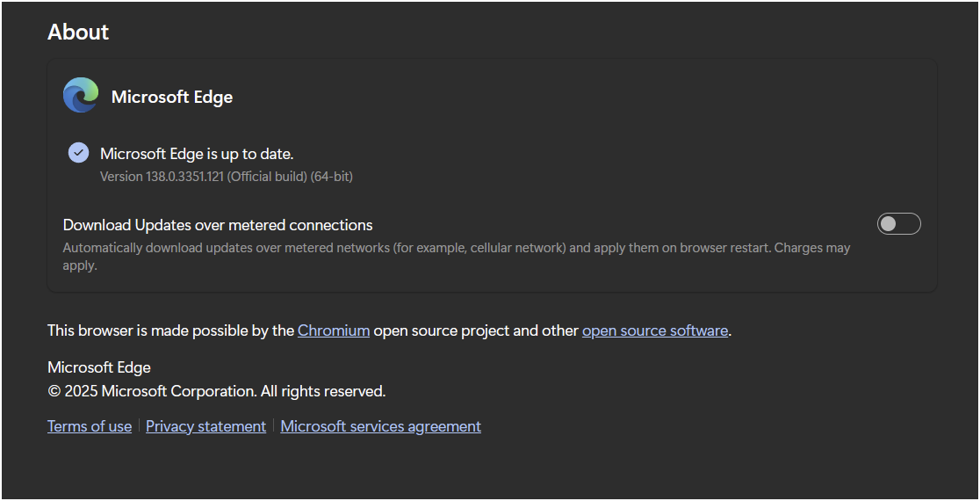Viewport: 980px width, 501px height.
Task: Open the open source software link
Action: [655, 330]
